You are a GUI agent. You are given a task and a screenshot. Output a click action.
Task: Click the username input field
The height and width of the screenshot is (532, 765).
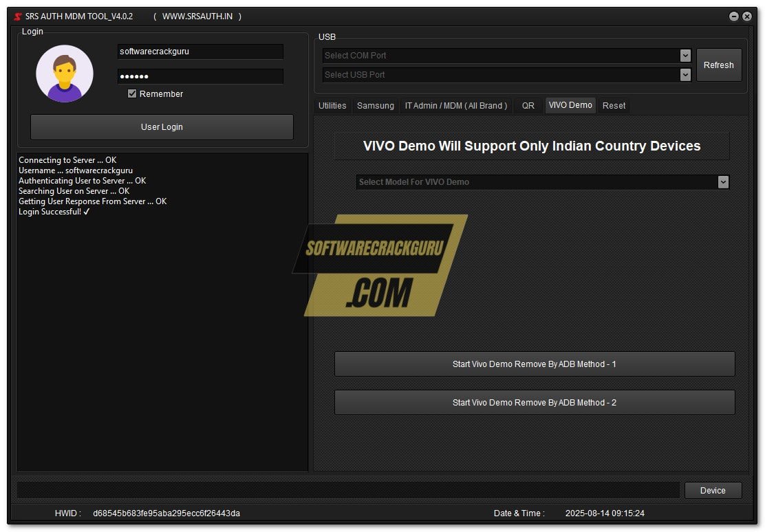coord(200,52)
